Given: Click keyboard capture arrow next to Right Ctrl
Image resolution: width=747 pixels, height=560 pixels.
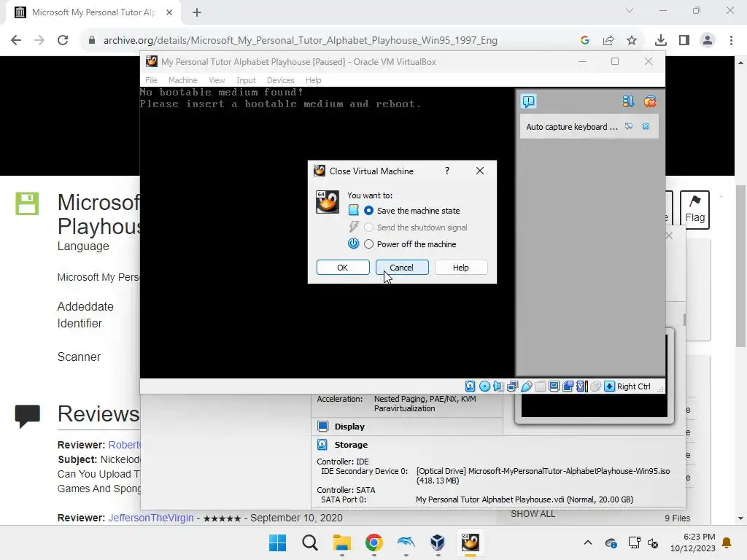Looking at the screenshot, I should point(609,386).
